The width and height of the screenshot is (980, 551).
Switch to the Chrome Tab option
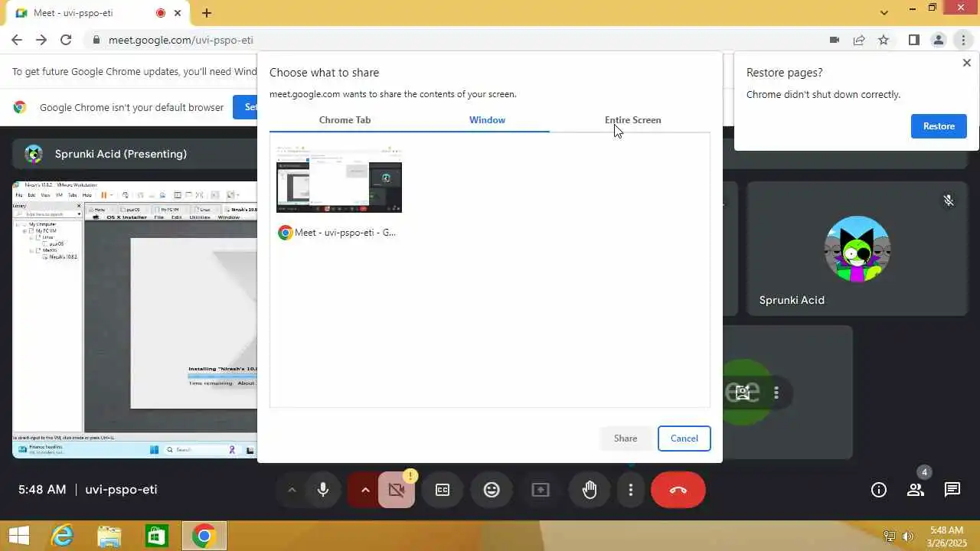point(345,120)
